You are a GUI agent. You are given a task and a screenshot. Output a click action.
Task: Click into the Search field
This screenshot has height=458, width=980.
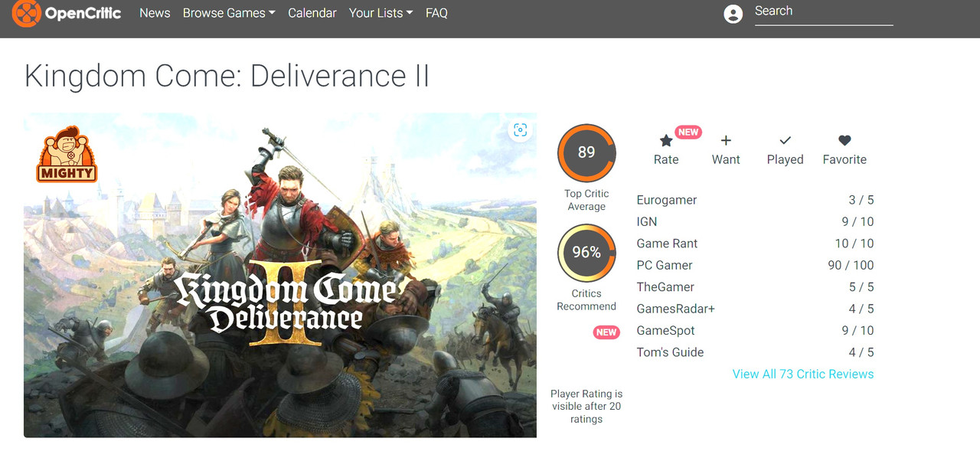pyautogui.click(x=824, y=12)
